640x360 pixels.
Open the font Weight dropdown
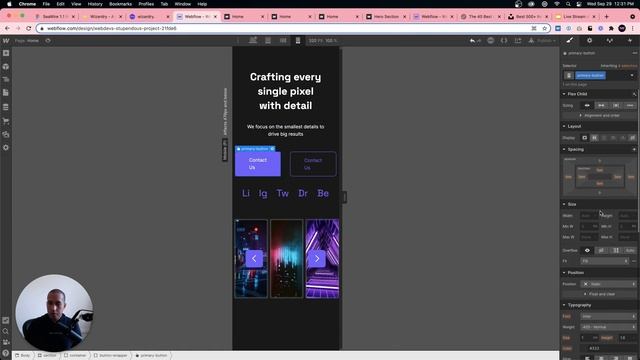coord(608,327)
